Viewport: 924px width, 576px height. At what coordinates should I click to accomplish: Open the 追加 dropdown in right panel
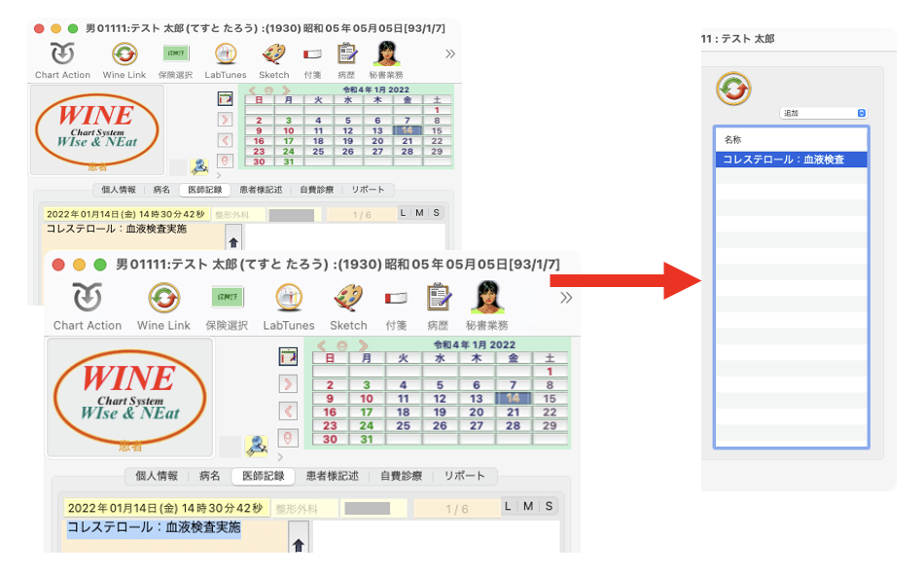pos(823,114)
